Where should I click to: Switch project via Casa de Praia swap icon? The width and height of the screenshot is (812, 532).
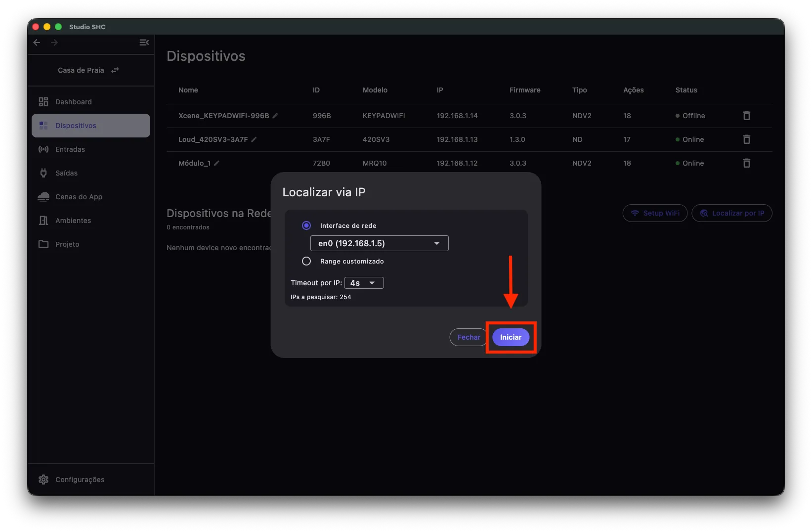pyautogui.click(x=115, y=70)
